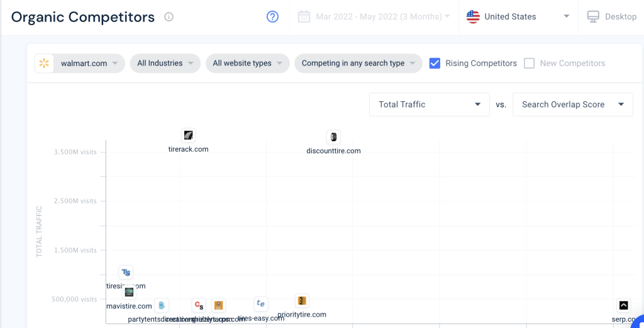This screenshot has height=328, width=644.
Task: Open the All website types dropdown
Action: pos(248,64)
